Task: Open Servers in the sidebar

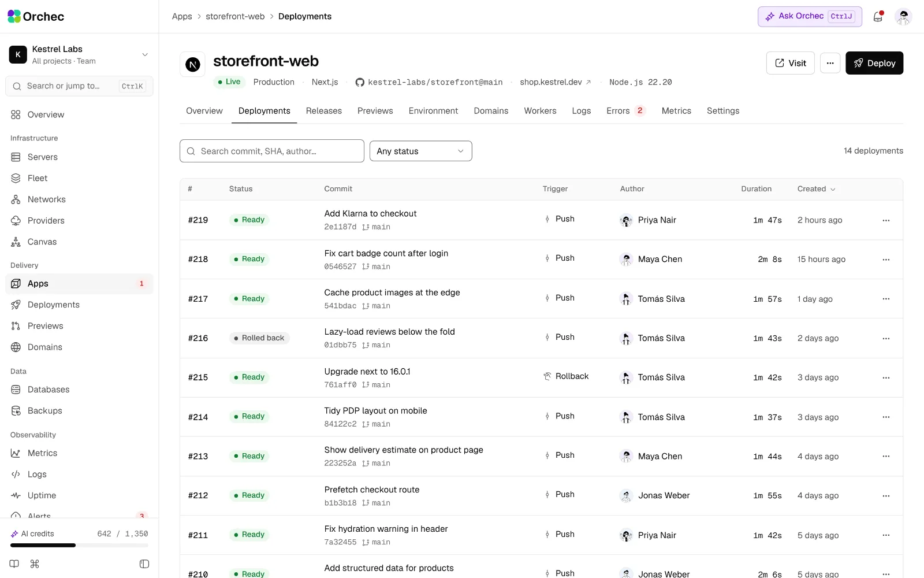Action: [x=79, y=157]
